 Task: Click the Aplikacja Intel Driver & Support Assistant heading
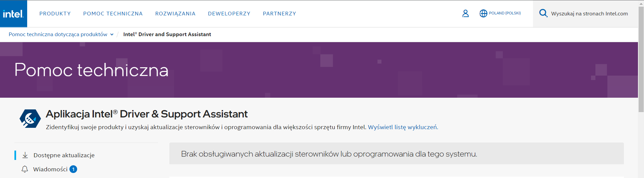pos(147,114)
